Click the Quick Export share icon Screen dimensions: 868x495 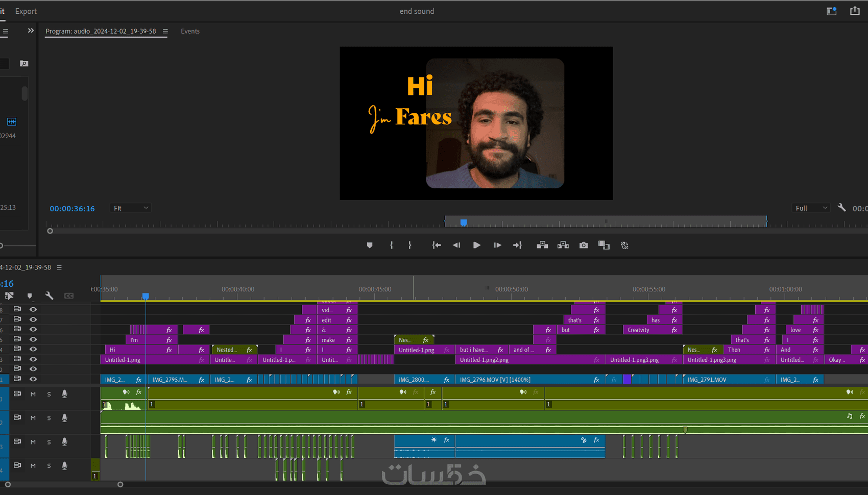tap(855, 11)
